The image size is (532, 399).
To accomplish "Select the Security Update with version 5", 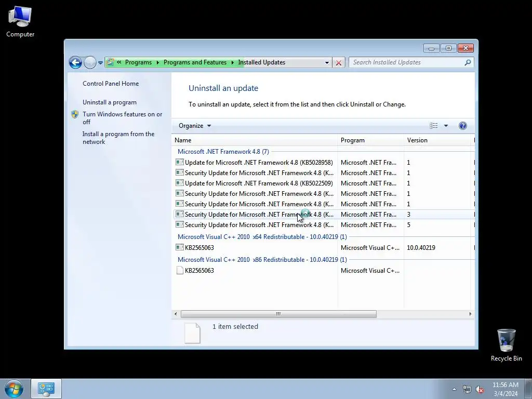I will (324, 225).
